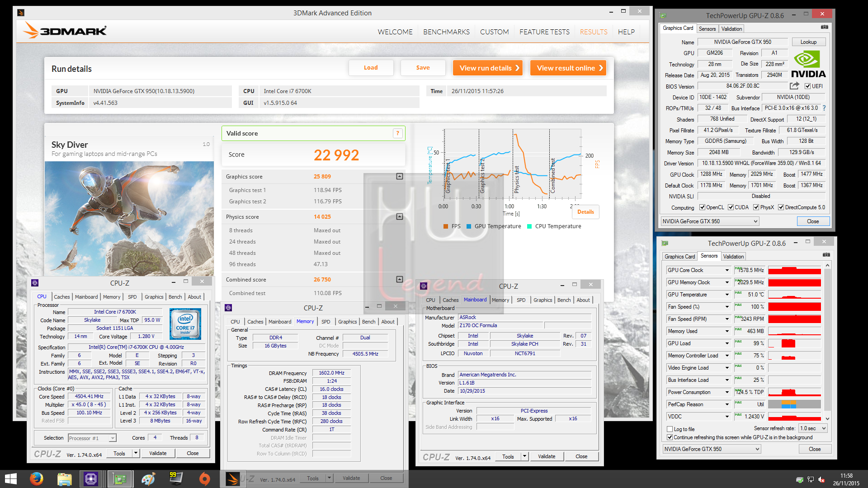Image resolution: width=868 pixels, height=488 pixels.
Task: Click camera icon in GPU-Z Sensors window
Action: click(826, 255)
